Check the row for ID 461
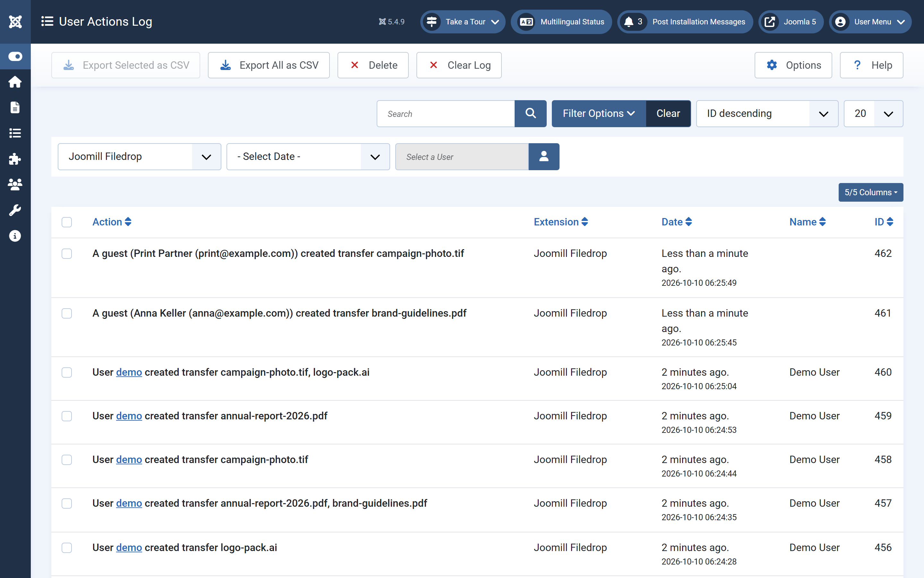The width and height of the screenshot is (924, 578). pos(67,313)
